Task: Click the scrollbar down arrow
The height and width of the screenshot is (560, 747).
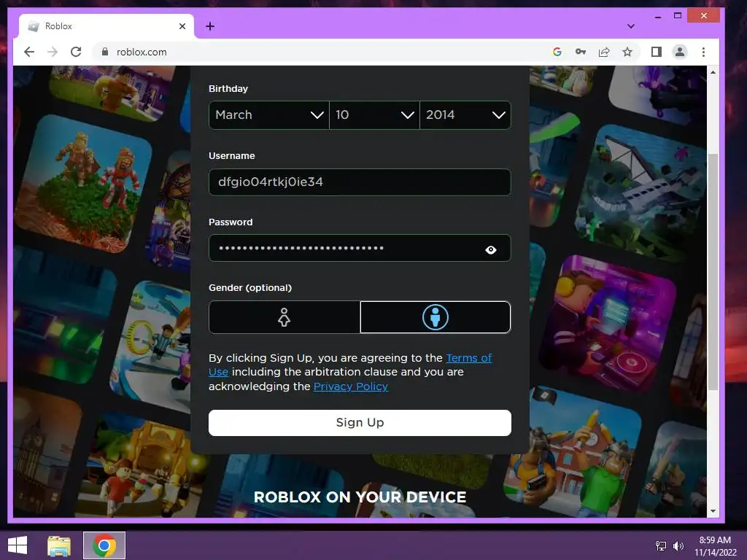Action: click(713, 511)
